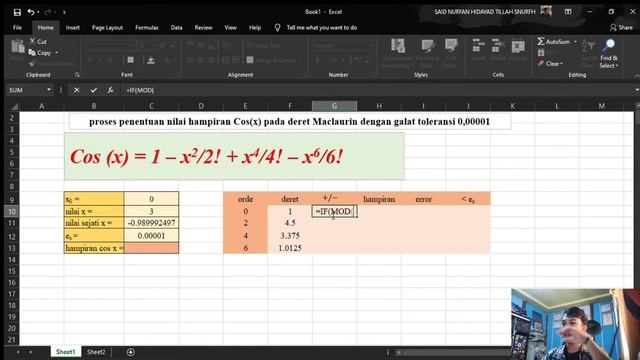Image resolution: width=640 pixels, height=360 pixels.
Task: Click the Share button
Action: point(621,27)
